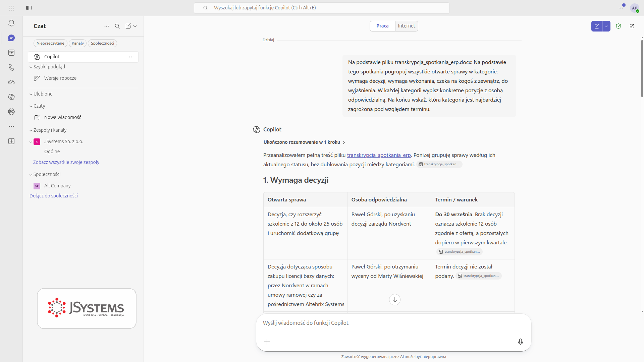Open the Ogólne channel
Image resolution: width=644 pixels, height=362 pixels.
pyautogui.click(x=52, y=152)
